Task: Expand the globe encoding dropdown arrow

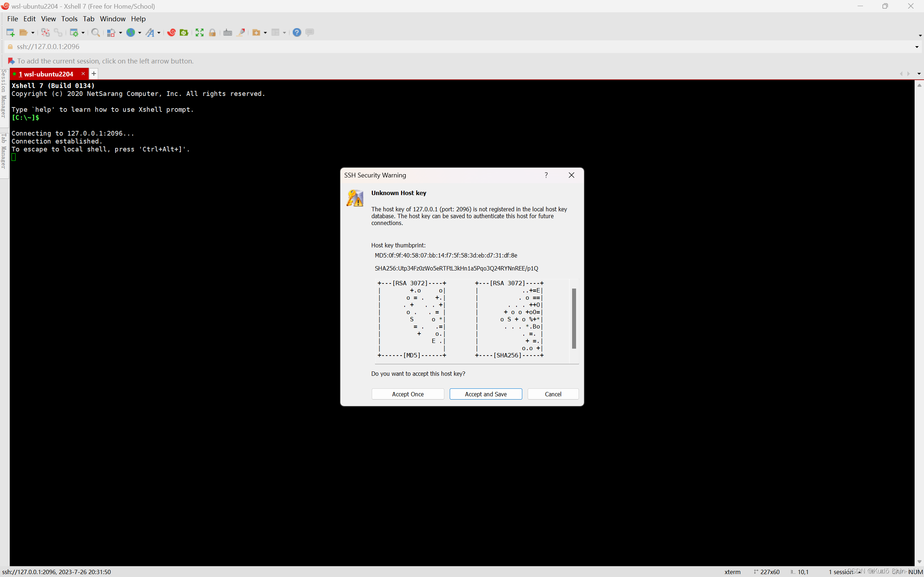Action: pyautogui.click(x=140, y=33)
